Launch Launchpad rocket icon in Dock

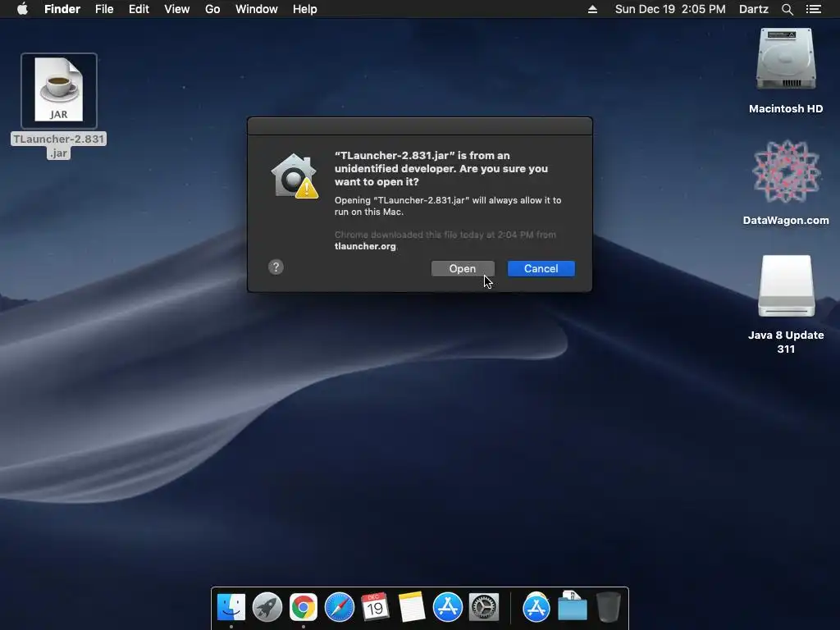pos(267,607)
